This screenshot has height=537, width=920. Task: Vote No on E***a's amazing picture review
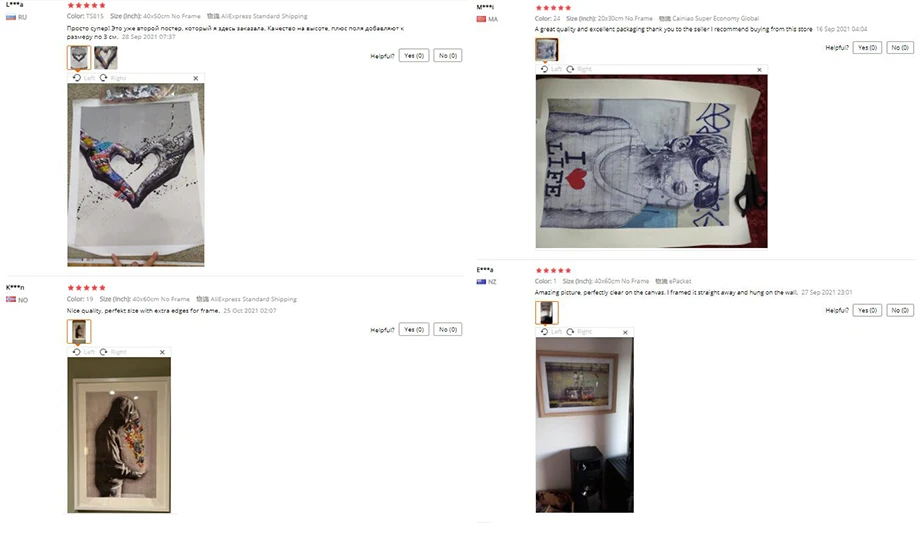900,310
